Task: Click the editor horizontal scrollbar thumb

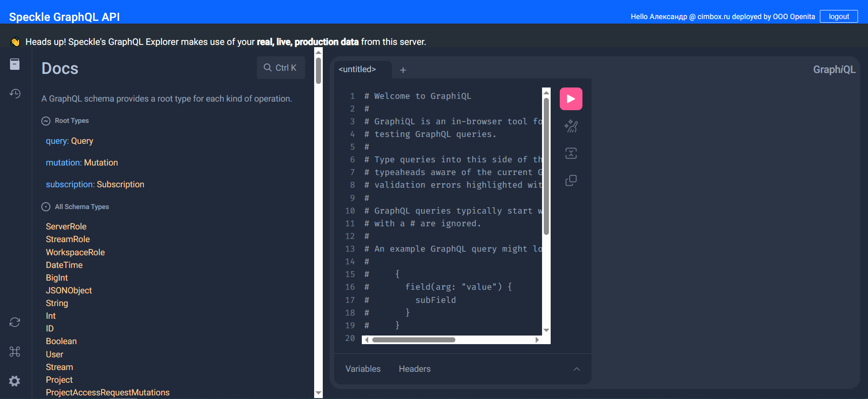Action: pos(414,340)
